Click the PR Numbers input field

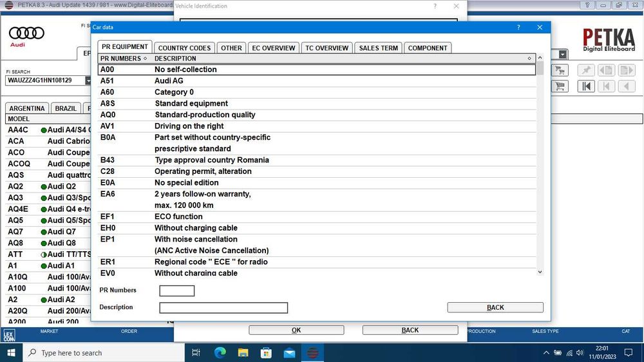176,291
